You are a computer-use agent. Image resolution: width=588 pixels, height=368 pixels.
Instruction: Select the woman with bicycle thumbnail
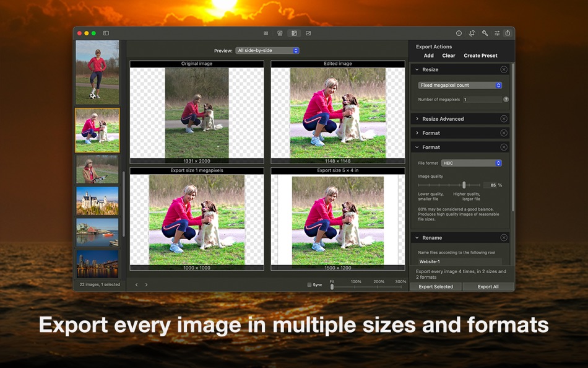[x=97, y=169]
